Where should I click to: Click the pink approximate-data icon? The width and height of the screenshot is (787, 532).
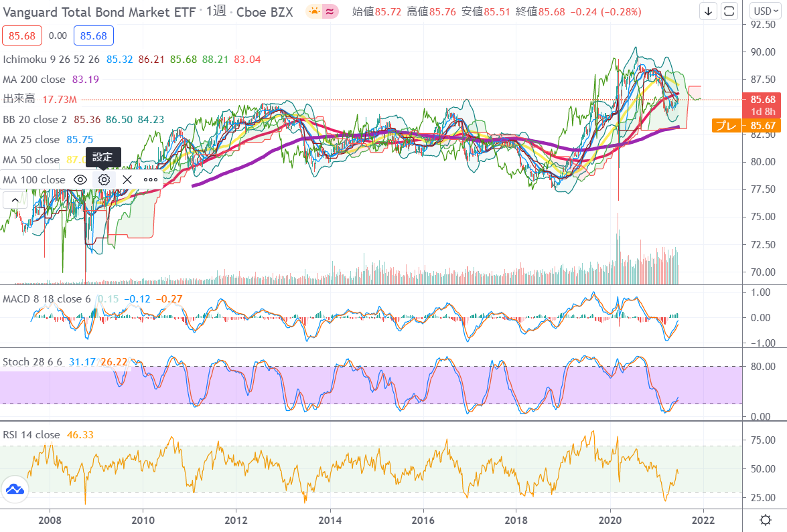tap(330, 11)
